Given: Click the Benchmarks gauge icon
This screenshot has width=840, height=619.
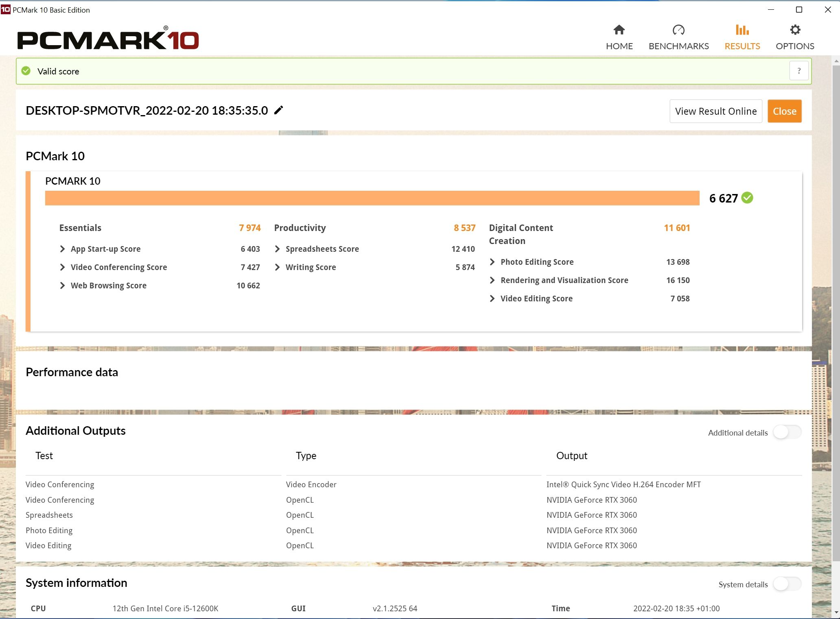Looking at the screenshot, I should pyautogui.click(x=678, y=30).
